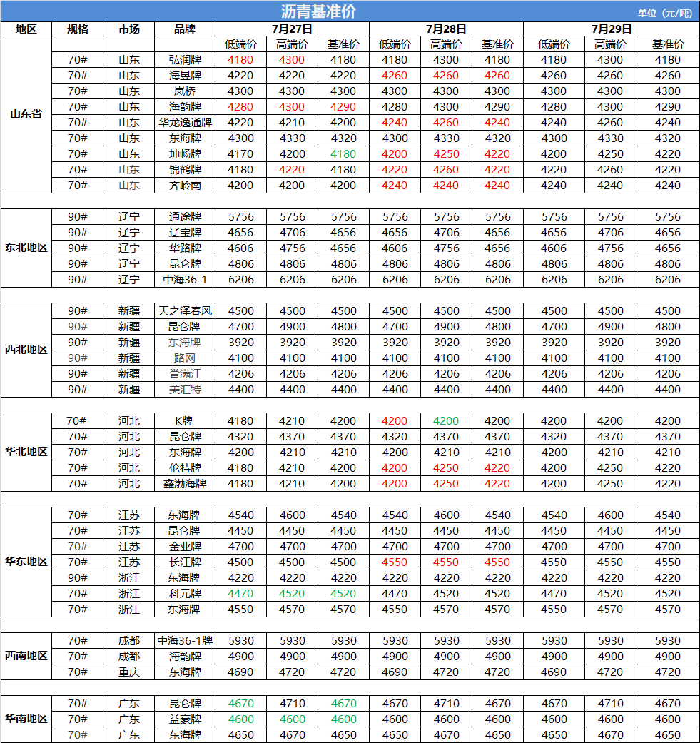Select the 7月27日 date column header

tap(292, 29)
